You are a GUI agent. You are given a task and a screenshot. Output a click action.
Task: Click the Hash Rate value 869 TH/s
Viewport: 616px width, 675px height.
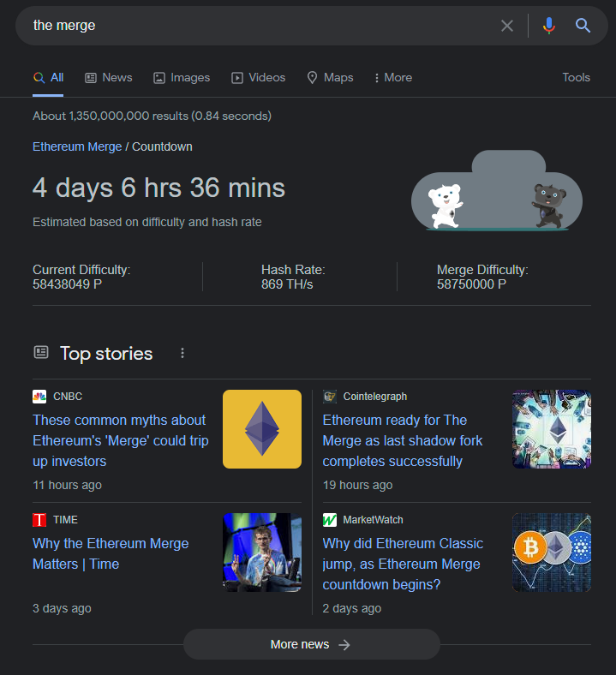tap(287, 284)
